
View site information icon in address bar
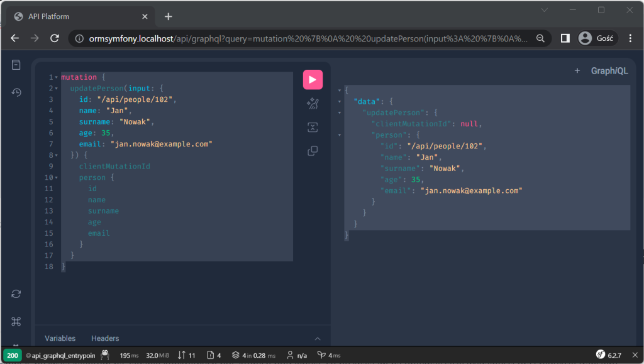tap(79, 38)
